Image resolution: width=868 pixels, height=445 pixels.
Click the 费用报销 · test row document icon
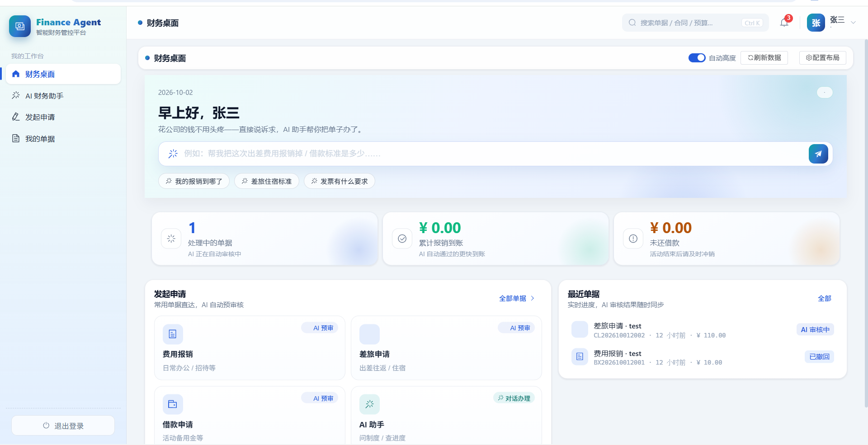(580, 357)
